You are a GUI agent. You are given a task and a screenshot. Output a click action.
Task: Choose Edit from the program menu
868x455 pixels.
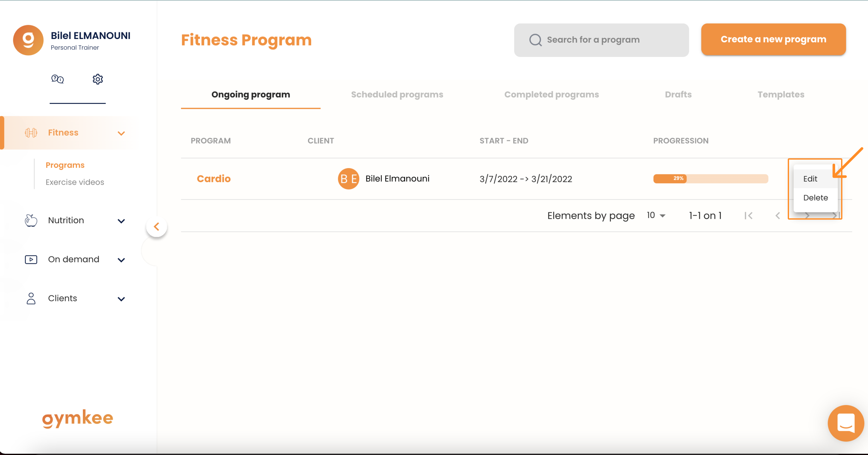(815, 179)
